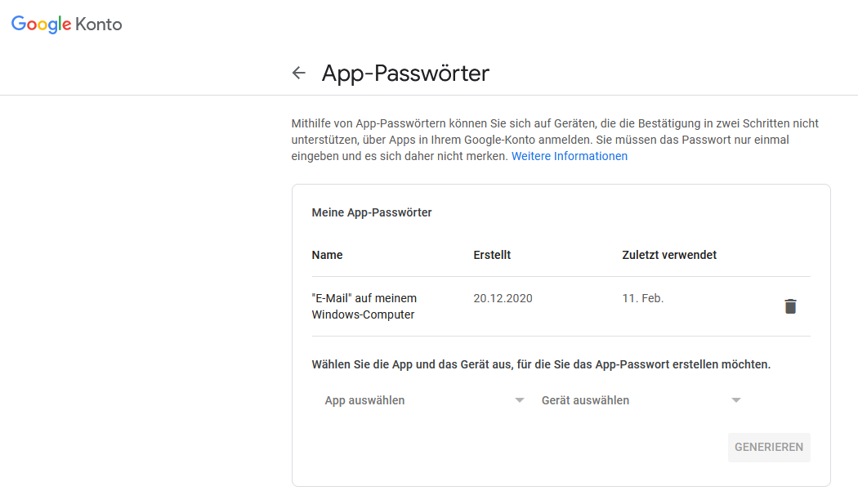
Task: Open the "Weitere Informationen" link
Action: (x=570, y=156)
